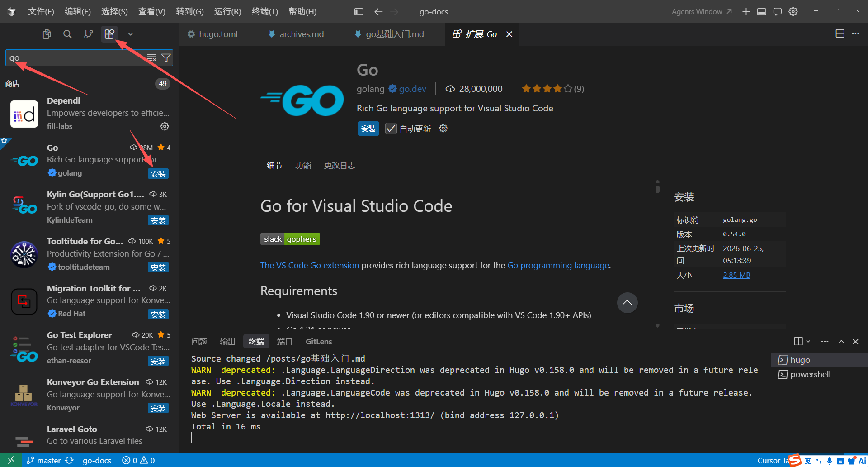Viewport: 868px width, 467px height.
Task: Open the go.dev publisher link
Action: [x=412, y=89]
